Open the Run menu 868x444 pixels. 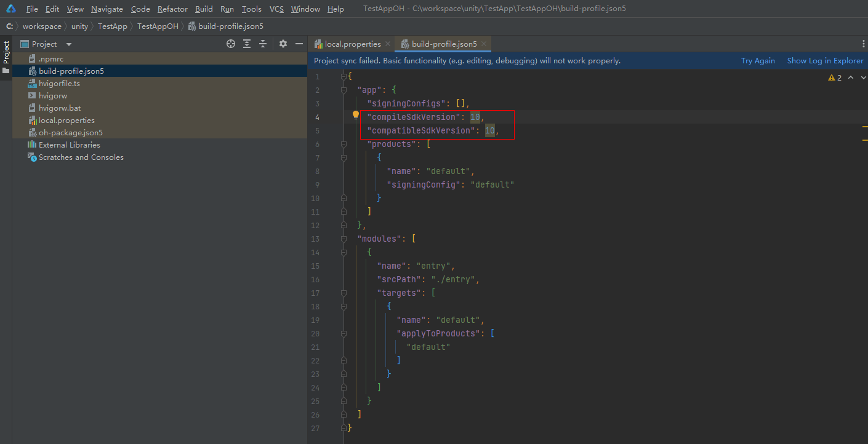pos(227,9)
